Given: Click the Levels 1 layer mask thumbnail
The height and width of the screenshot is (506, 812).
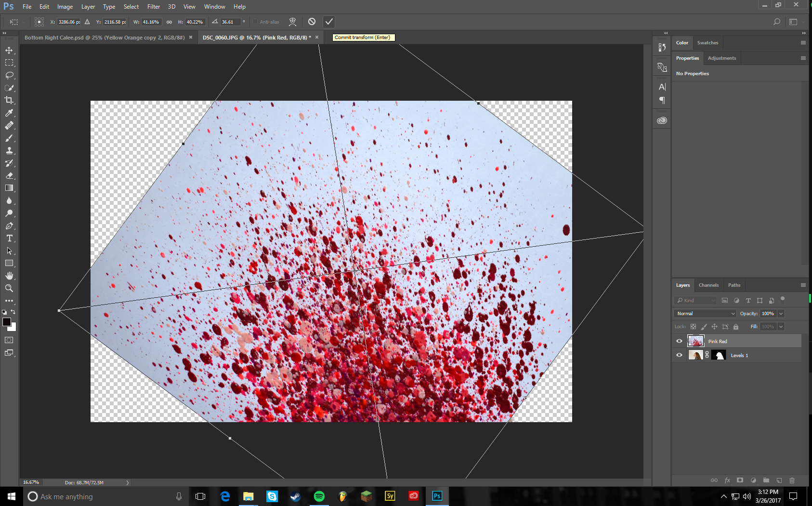Looking at the screenshot, I should pos(719,355).
